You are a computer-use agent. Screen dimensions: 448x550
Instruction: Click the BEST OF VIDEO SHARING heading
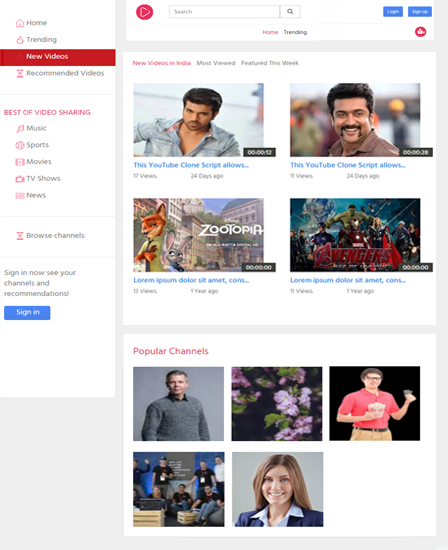tap(47, 113)
